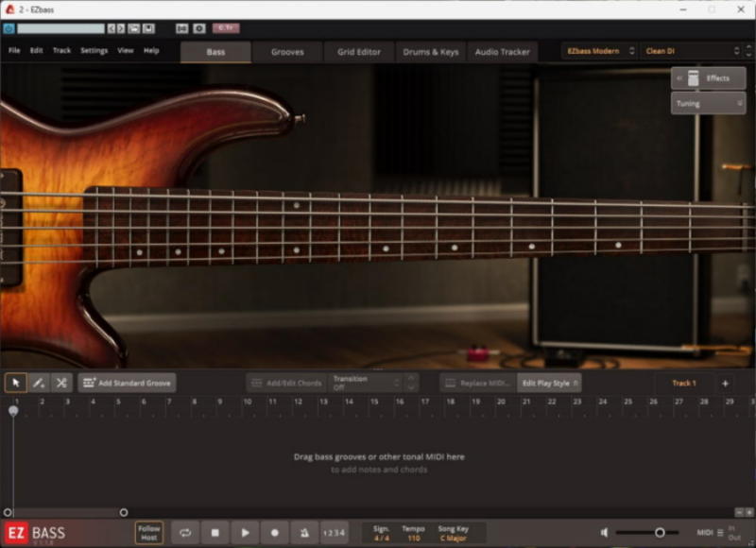
Task: Toggle Follow Host mode
Action: [148, 533]
